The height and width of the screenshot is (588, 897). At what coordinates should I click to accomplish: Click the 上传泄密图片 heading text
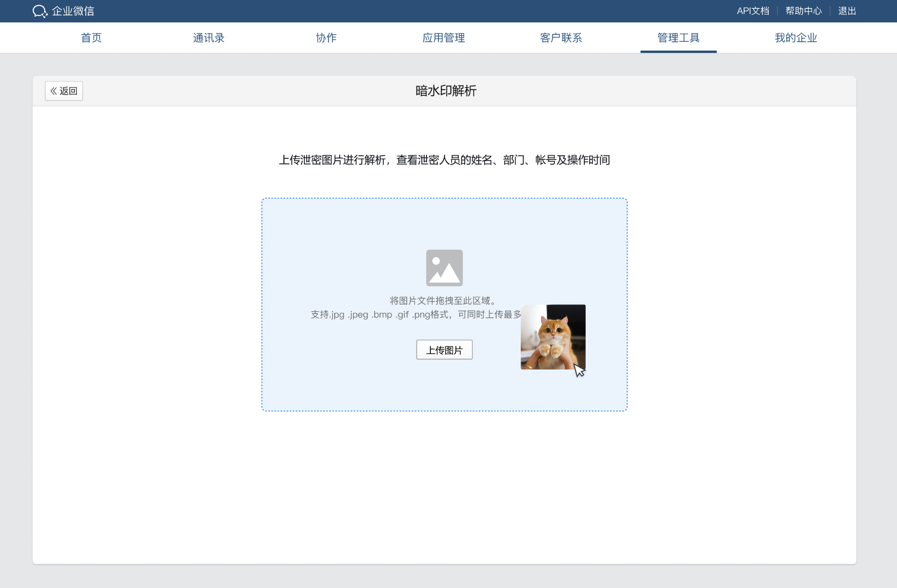click(x=445, y=160)
